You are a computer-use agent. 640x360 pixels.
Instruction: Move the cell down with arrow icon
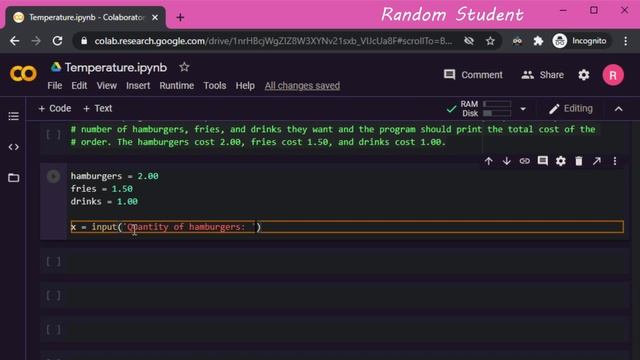click(507, 161)
